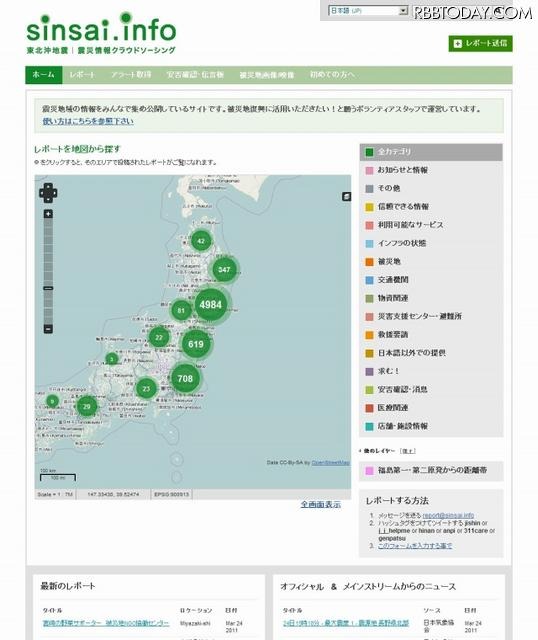538x640 pixels.
Task: Click the 最新のレポート section heading
Action: pyautogui.click(x=68, y=586)
